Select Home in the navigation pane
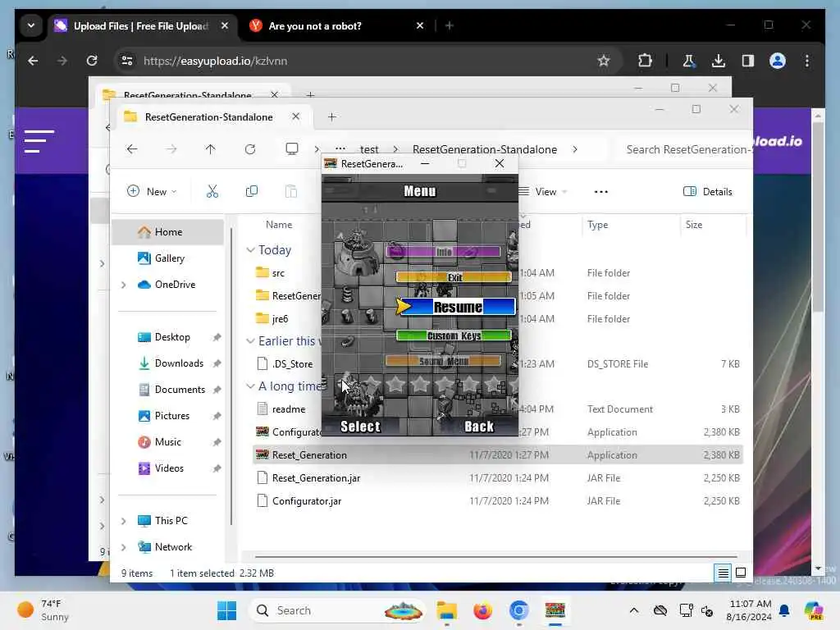Screen dimensions: 840x630 pyautogui.click(x=168, y=232)
